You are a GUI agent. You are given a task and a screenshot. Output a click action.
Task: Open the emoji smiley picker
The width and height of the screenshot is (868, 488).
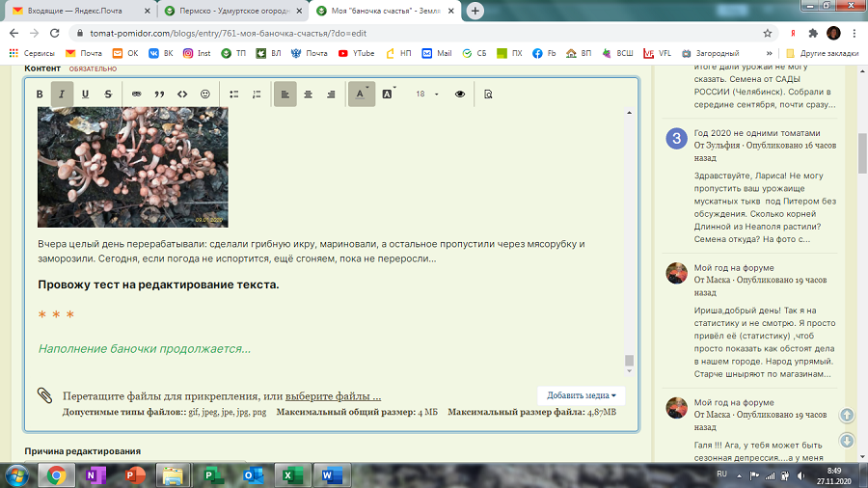[x=204, y=95]
